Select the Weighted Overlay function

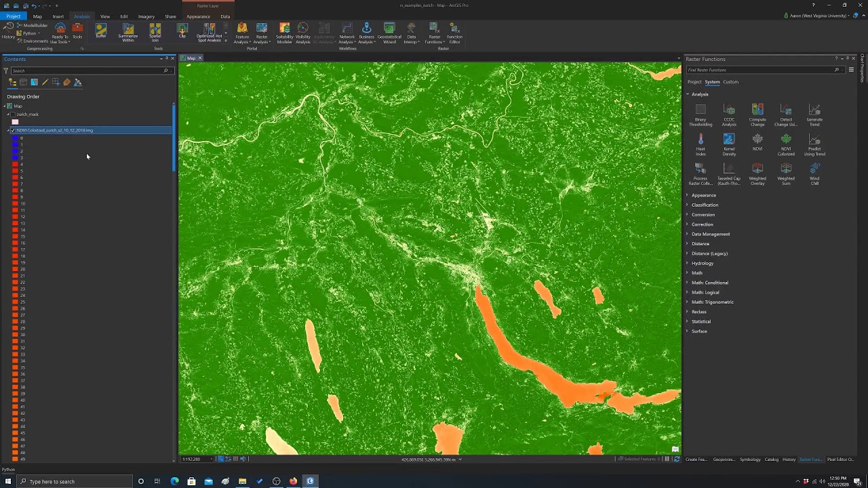[x=757, y=174]
